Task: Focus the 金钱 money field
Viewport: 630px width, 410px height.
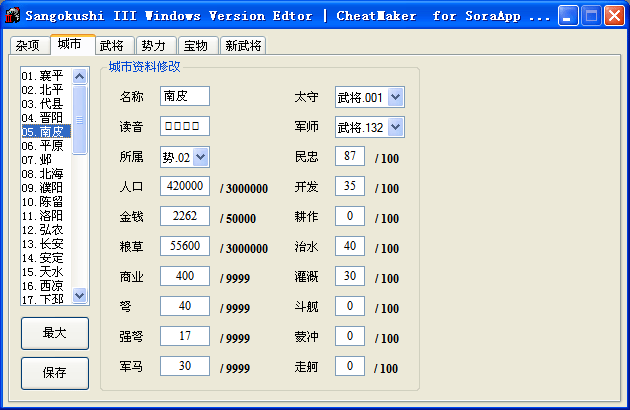Action: click(x=184, y=217)
